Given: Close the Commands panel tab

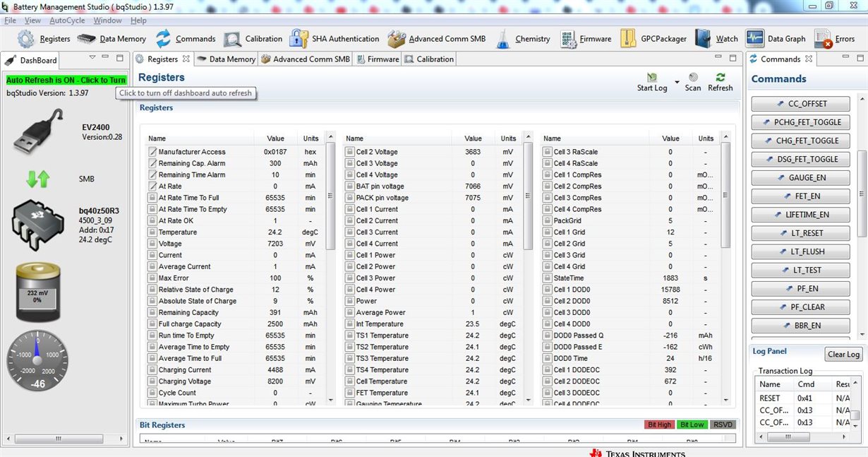Looking at the screenshot, I should coord(809,59).
